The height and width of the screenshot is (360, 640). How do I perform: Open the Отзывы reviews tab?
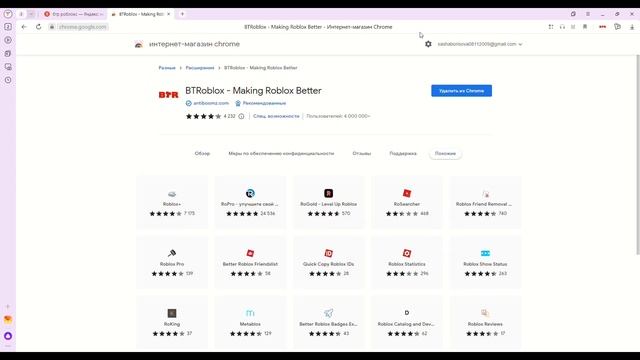point(362,153)
